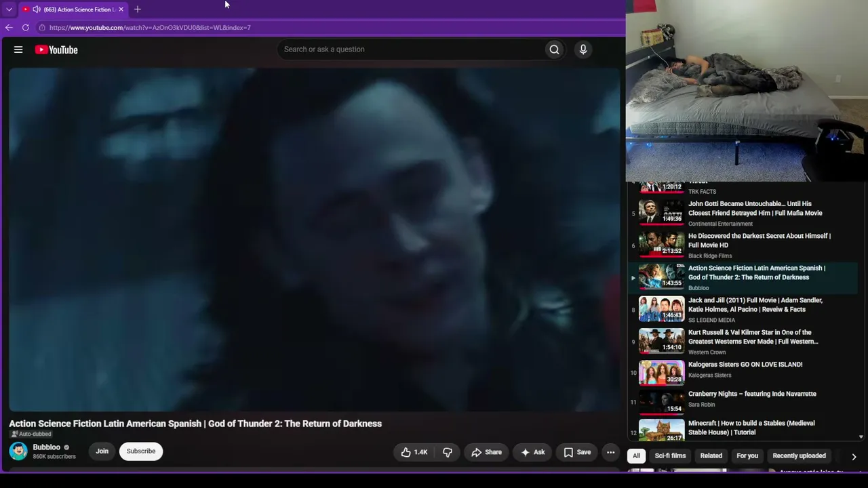Screen dimensions: 868x488
Task: Open the John Gotti movie thumbnail
Action: 661,211
